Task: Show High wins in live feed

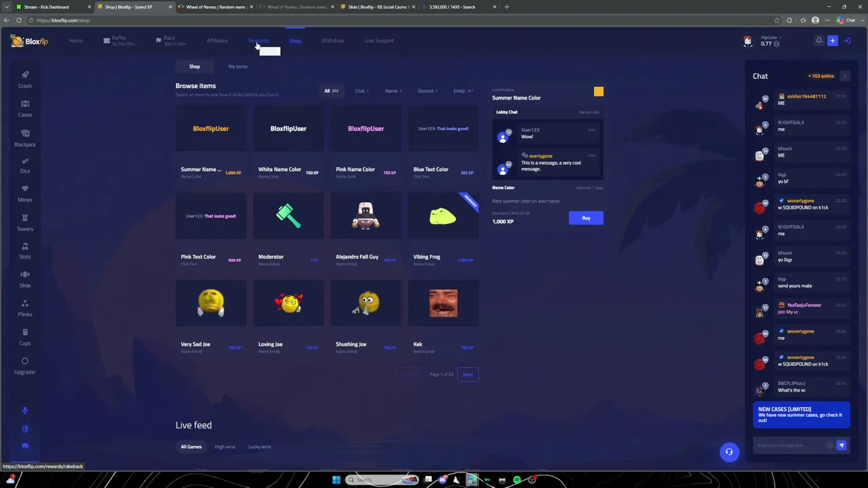Action: [225, 447]
